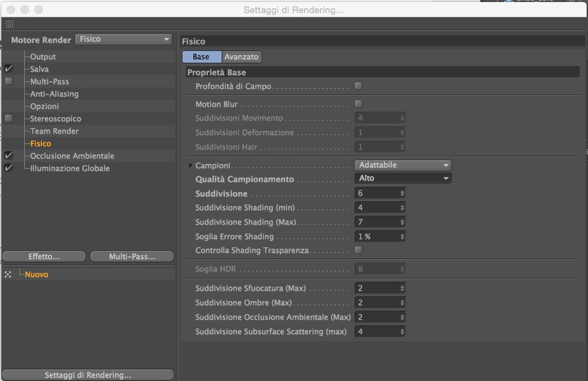The width and height of the screenshot is (588, 381).
Task: Select the Anti-Aliasing settings entry
Action: pyautogui.click(x=54, y=94)
